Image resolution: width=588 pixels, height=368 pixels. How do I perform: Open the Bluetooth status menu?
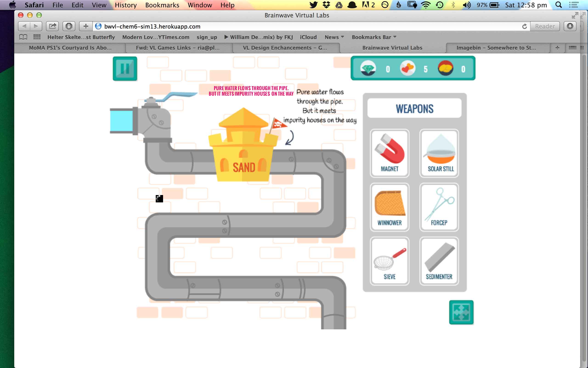pyautogui.click(x=453, y=5)
